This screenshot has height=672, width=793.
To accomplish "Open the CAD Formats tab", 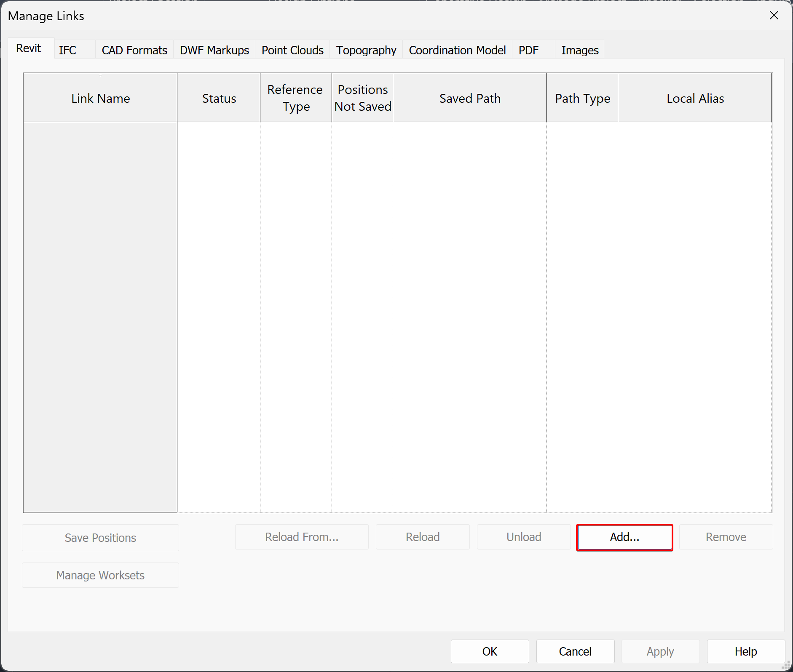I will tap(134, 49).
